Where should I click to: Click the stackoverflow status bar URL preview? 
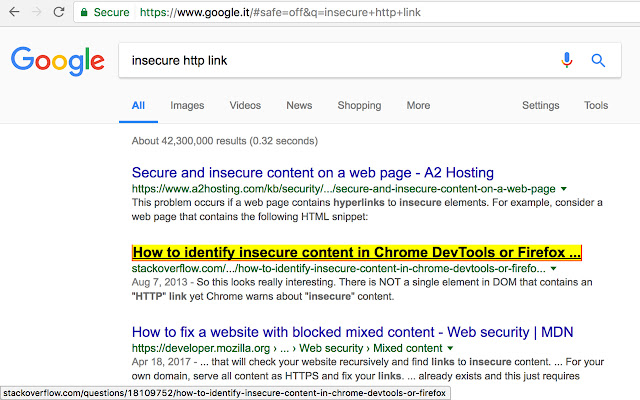click(x=225, y=393)
